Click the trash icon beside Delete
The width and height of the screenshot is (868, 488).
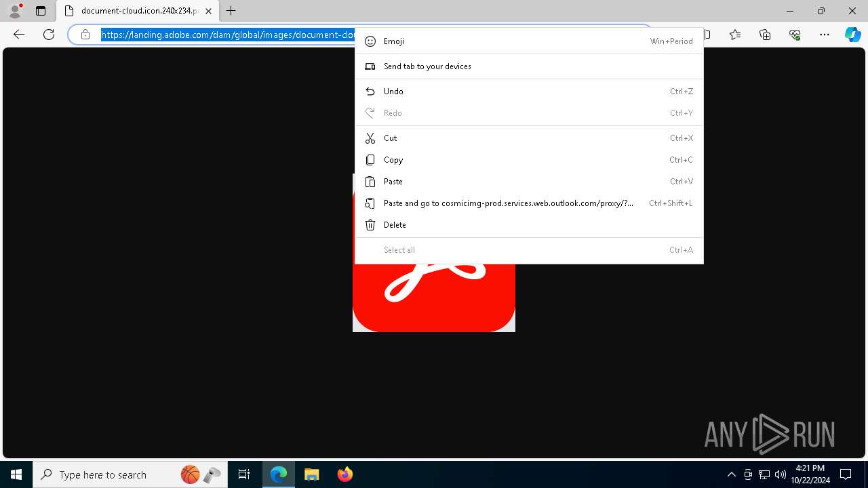(370, 225)
